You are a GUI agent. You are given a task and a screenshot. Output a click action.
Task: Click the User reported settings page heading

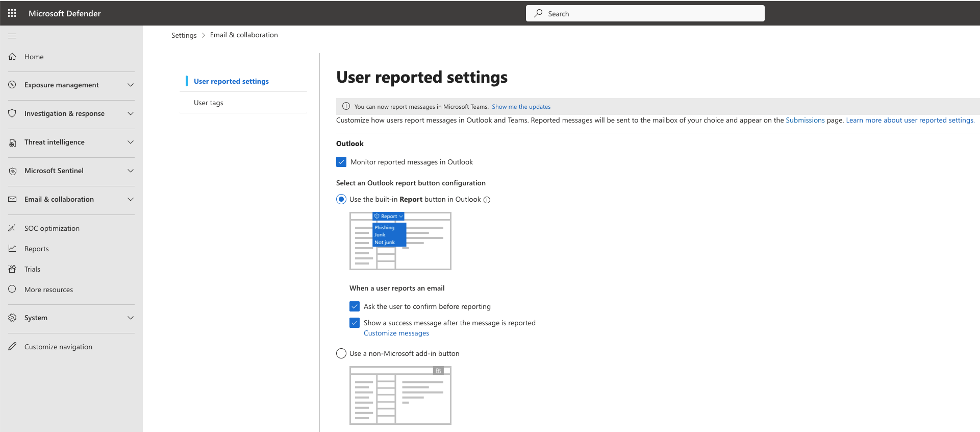pos(422,77)
